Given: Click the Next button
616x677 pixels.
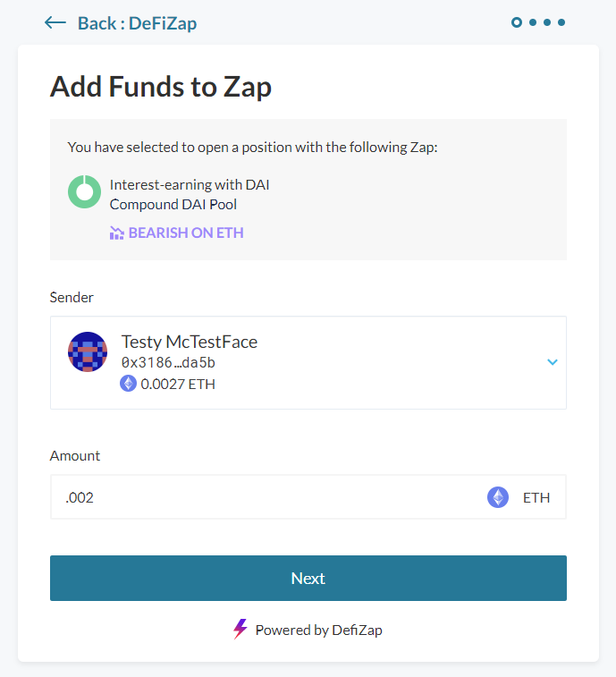Looking at the screenshot, I should click(x=308, y=578).
